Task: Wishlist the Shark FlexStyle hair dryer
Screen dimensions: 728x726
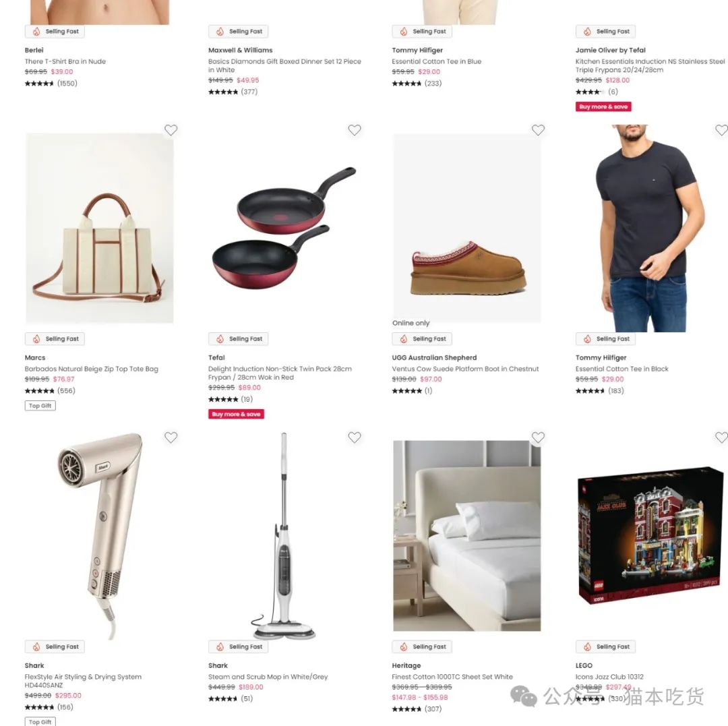Action: pyautogui.click(x=171, y=437)
